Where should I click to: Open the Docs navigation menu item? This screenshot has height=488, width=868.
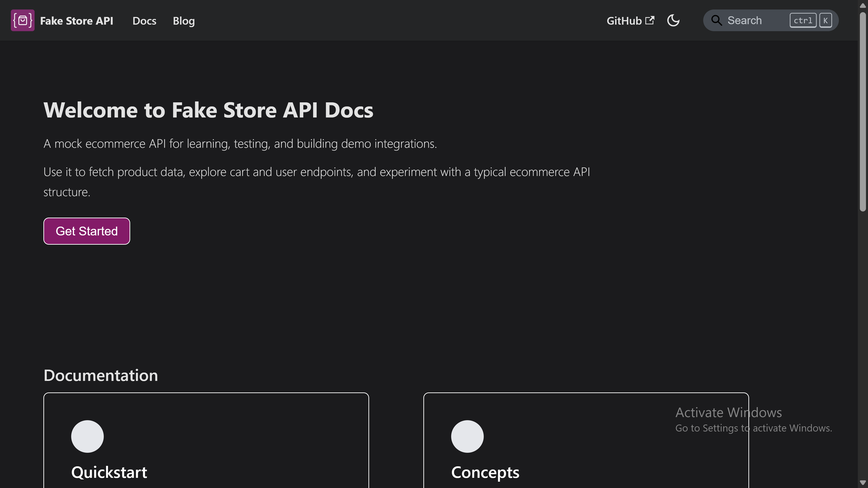click(144, 21)
